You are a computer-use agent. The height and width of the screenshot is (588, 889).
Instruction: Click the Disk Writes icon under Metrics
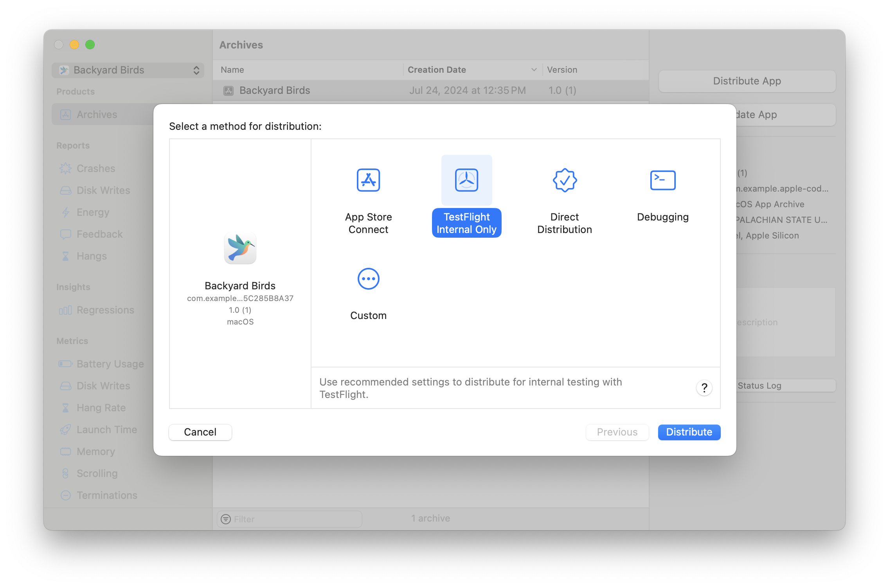tap(65, 386)
